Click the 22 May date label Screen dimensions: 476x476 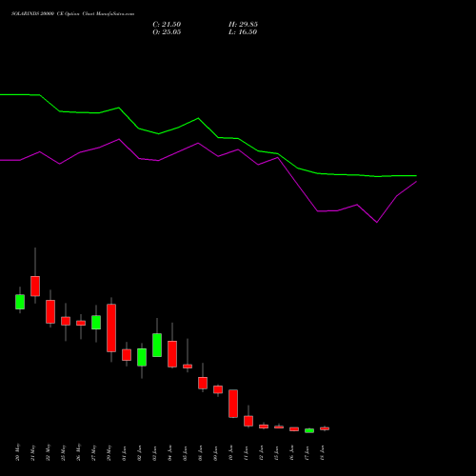pyautogui.click(x=49, y=452)
